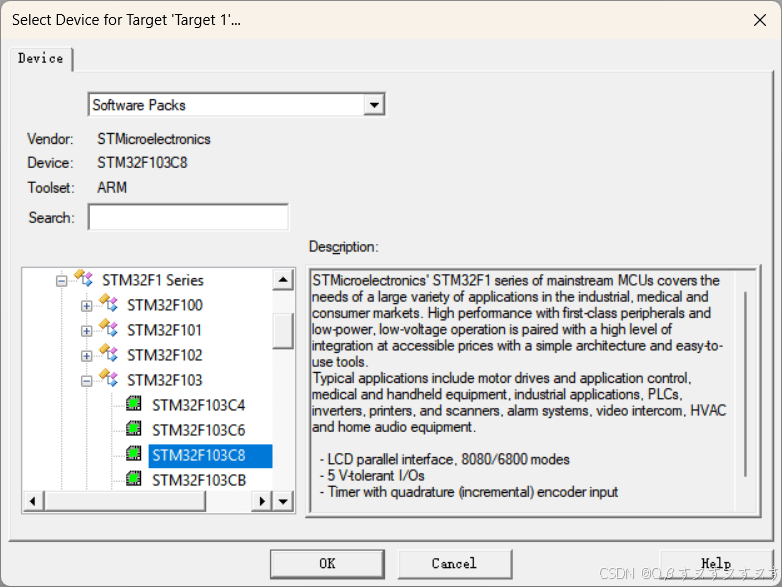The width and height of the screenshot is (782, 587).
Task: Expand the STM32F102 tree node
Action: [86, 356]
